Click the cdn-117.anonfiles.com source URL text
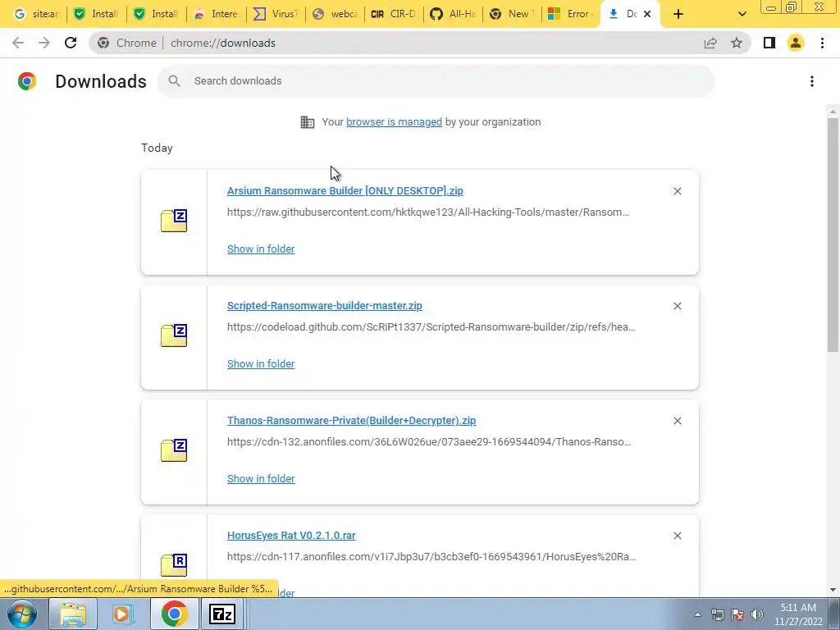Image resolution: width=840 pixels, height=630 pixels. pos(431,557)
